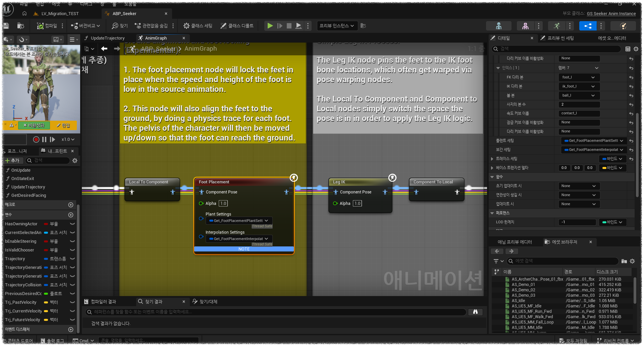This screenshot has height=346, width=644.
Task: Open My Blueprint panel settings gear
Action: pos(75,161)
